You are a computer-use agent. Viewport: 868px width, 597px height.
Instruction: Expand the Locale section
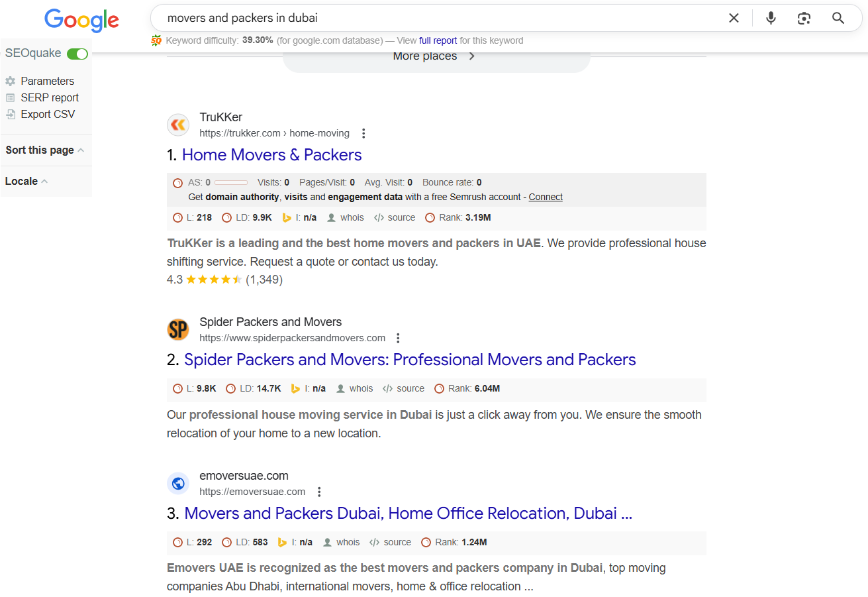click(26, 181)
